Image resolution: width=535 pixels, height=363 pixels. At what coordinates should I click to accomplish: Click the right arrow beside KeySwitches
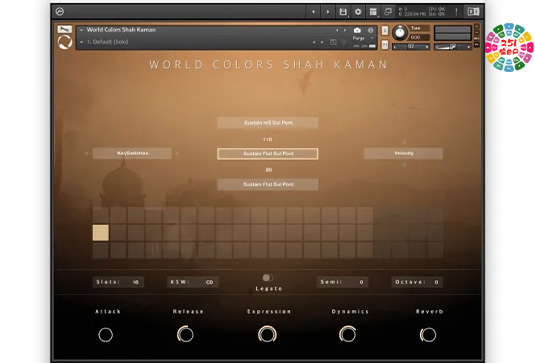(177, 153)
